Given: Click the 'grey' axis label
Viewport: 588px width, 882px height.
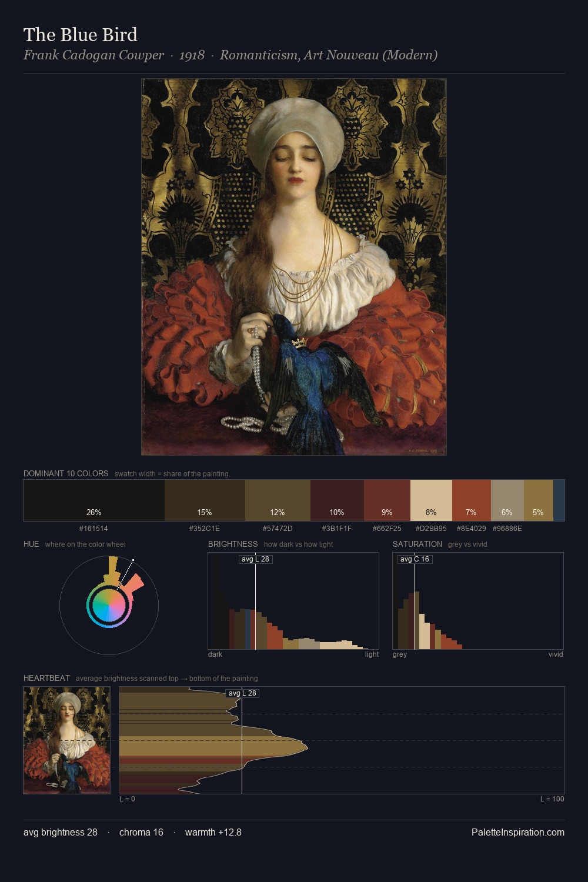Looking at the screenshot, I should [x=400, y=654].
